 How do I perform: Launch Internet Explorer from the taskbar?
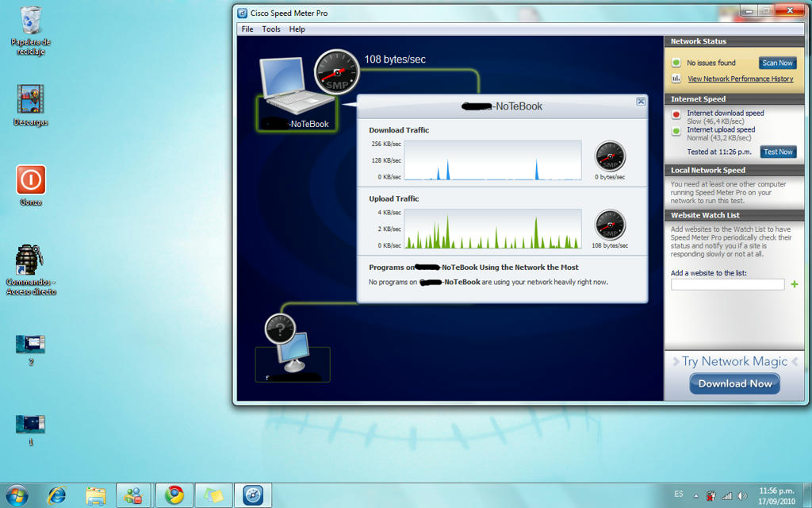point(56,495)
